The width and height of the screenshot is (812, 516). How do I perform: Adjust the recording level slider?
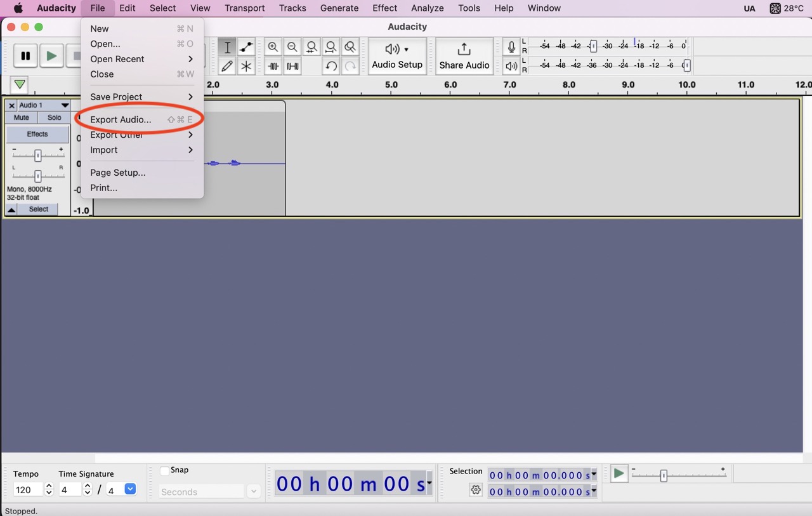pyautogui.click(x=593, y=46)
